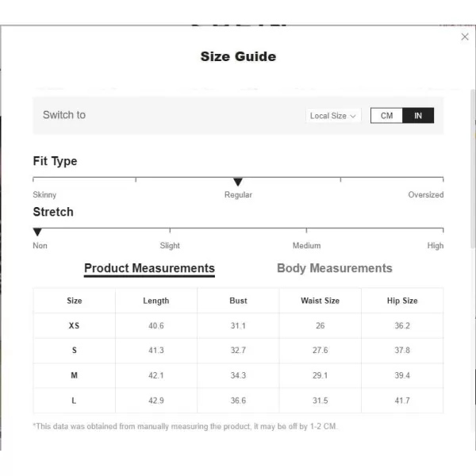Select the L size row

tap(238, 401)
